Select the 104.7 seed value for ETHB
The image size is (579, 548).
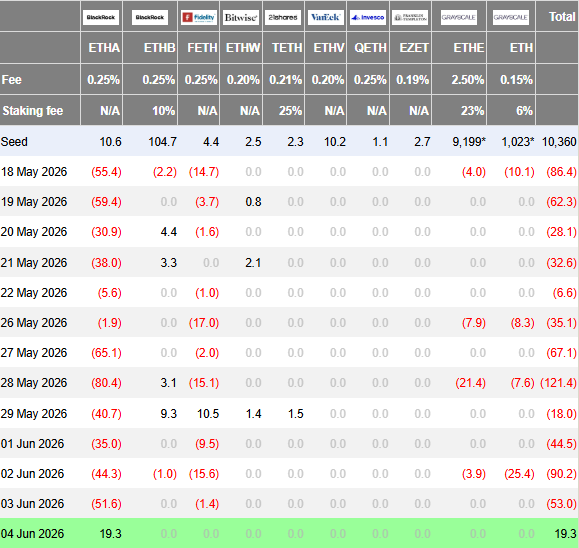click(162, 141)
